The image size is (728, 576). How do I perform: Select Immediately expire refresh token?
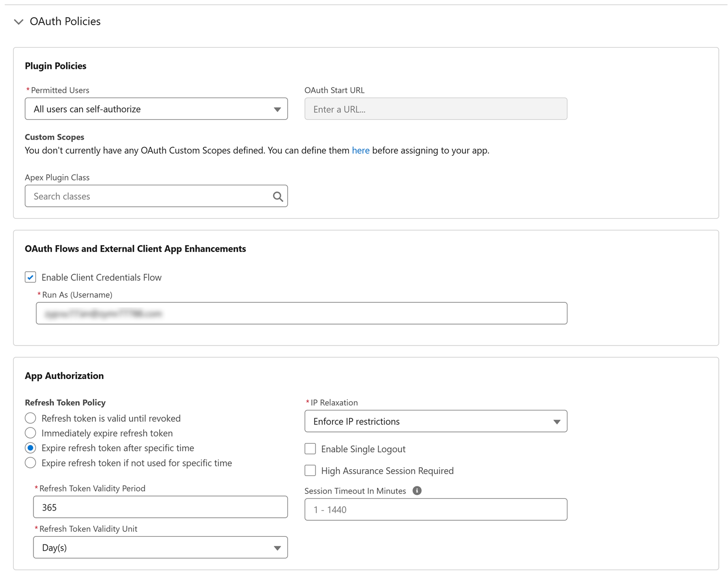click(31, 433)
